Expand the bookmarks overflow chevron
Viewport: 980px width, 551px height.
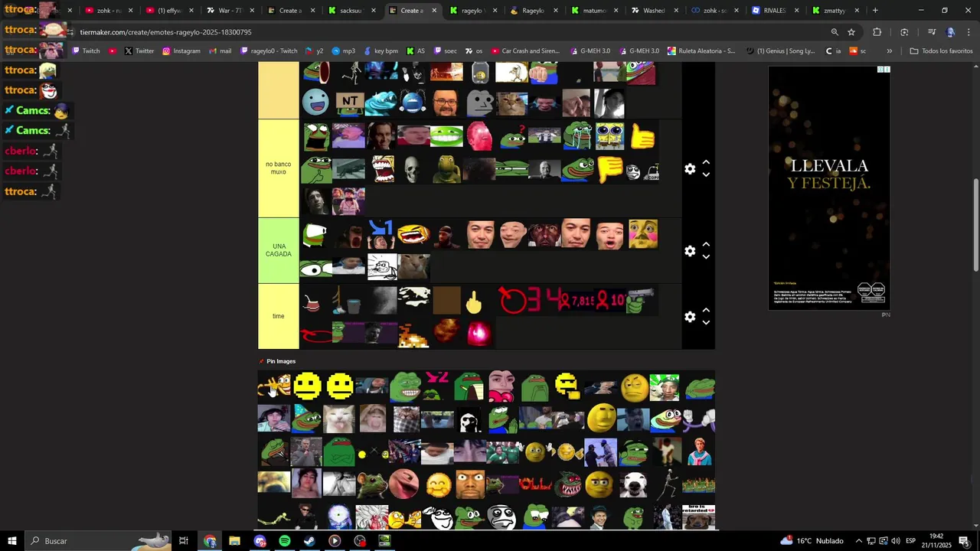[889, 51]
